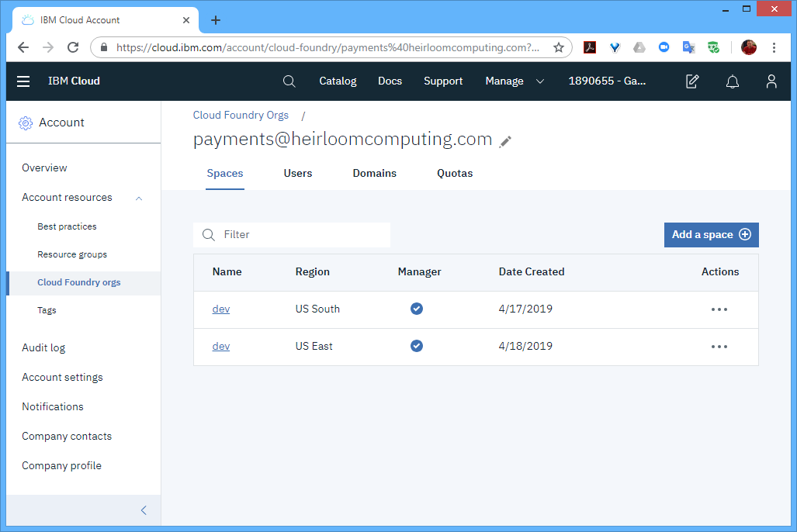Open the Chrome three-dot menu
The width and height of the screenshot is (797, 532).
coord(774,48)
